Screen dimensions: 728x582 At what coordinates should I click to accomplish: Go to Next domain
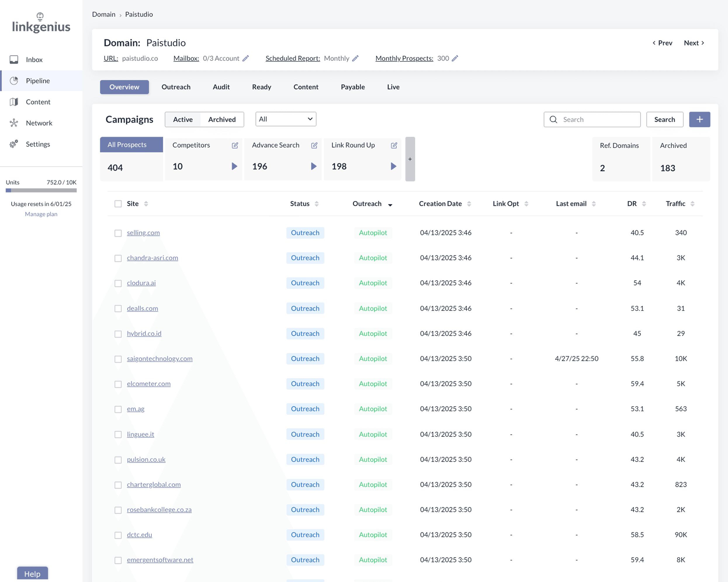(x=694, y=43)
